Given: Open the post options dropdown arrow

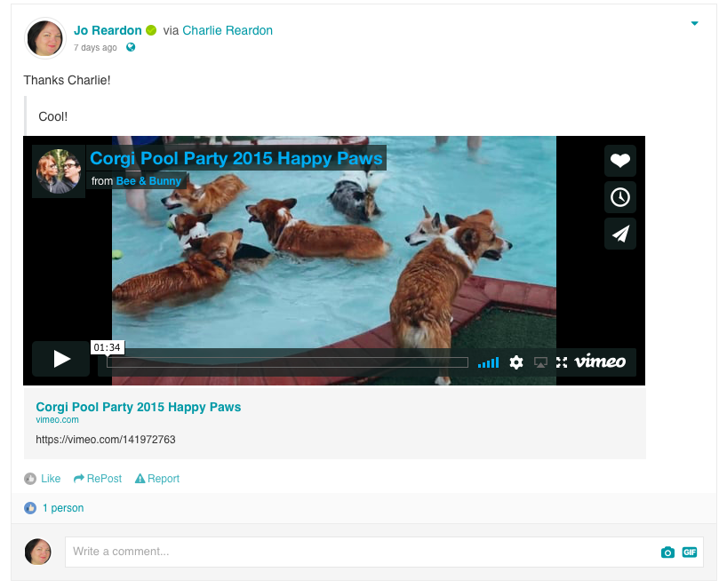Looking at the screenshot, I should [694, 23].
